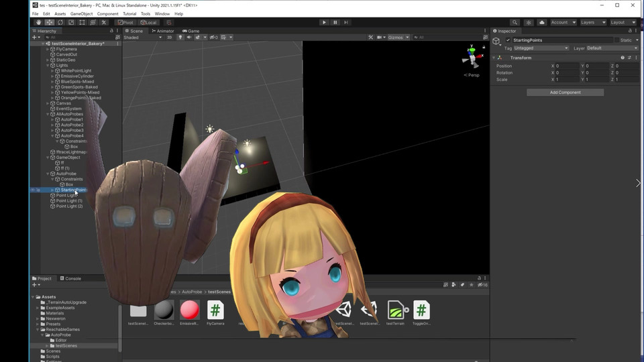
Task: Open the cloud services icon
Action: 542,22
